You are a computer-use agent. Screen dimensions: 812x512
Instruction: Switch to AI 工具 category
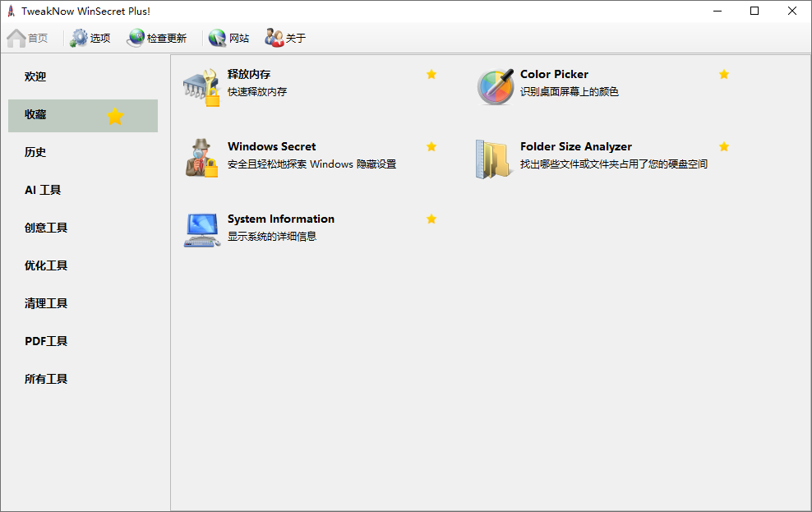click(83, 190)
